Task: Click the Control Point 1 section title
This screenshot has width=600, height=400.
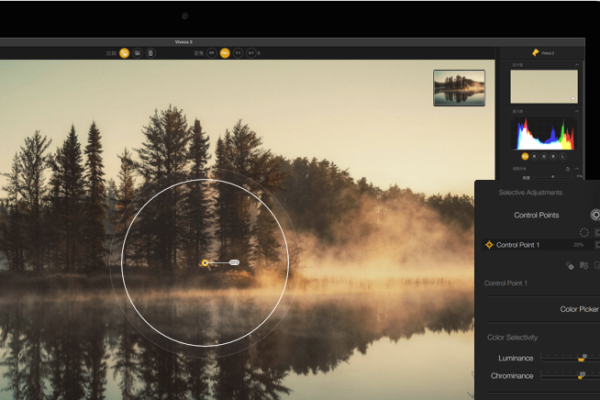Action: (505, 283)
